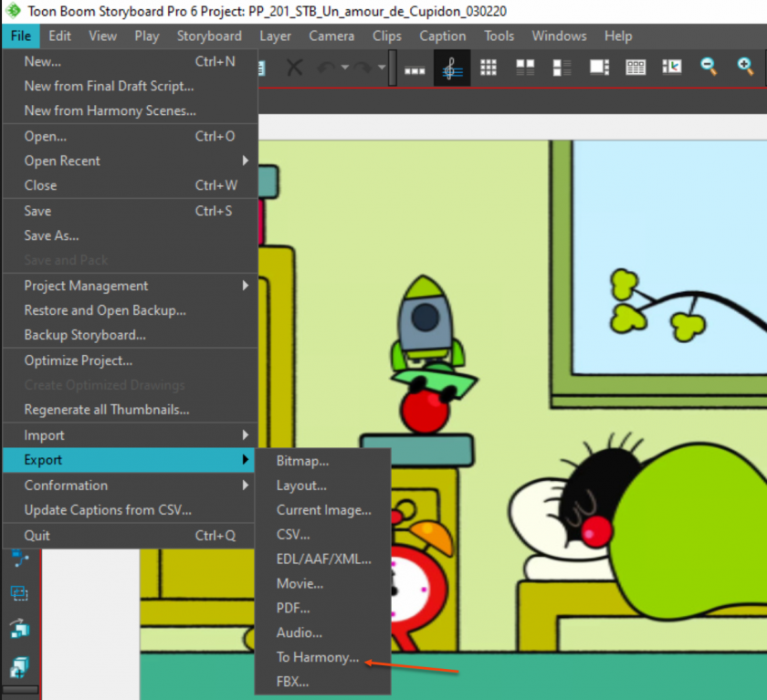
Task: Select the timeline workspace icon with colored arrow
Action: pyautogui.click(x=672, y=67)
